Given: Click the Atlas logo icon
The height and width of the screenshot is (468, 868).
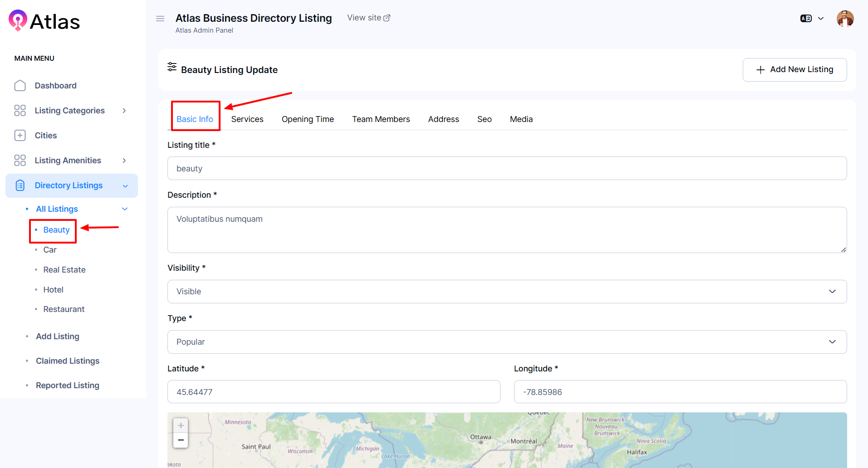Looking at the screenshot, I should (x=18, y=20).
